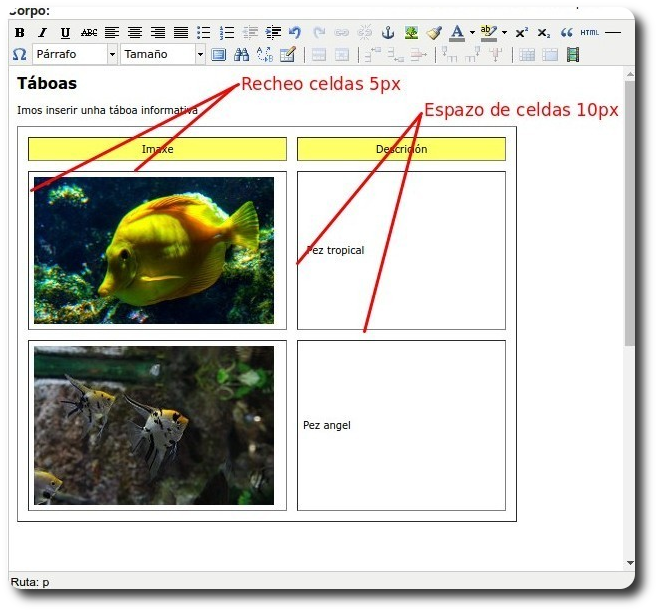Click the cleanup code brush icon
Viewport: 658px width, 612px height.
click(433, 33)
